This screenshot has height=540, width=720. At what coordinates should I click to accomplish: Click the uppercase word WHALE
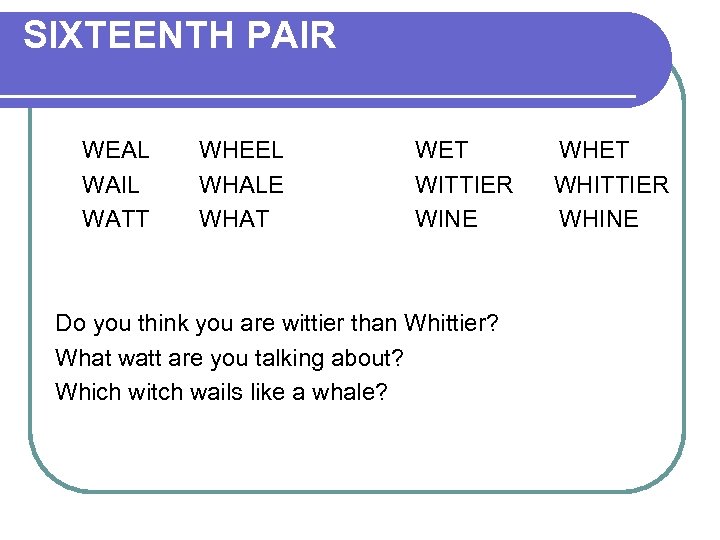click(241, 185)
